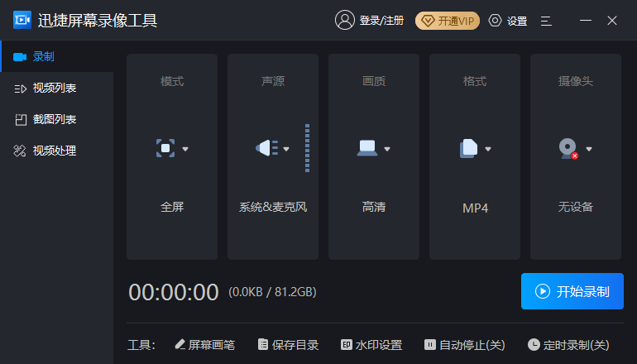Viewport: 637px width, 364px height.
Task: Click the 声源 card header
Action: tap(273, 81)
